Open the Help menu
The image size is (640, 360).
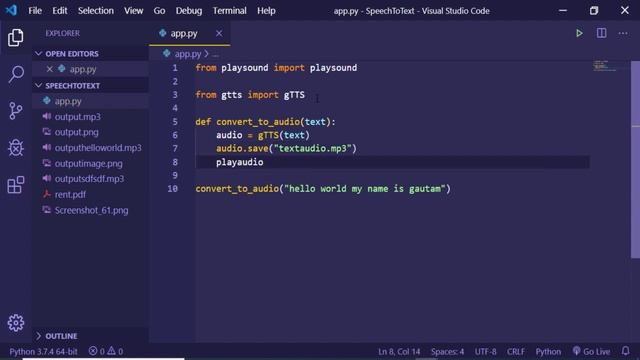266,11
